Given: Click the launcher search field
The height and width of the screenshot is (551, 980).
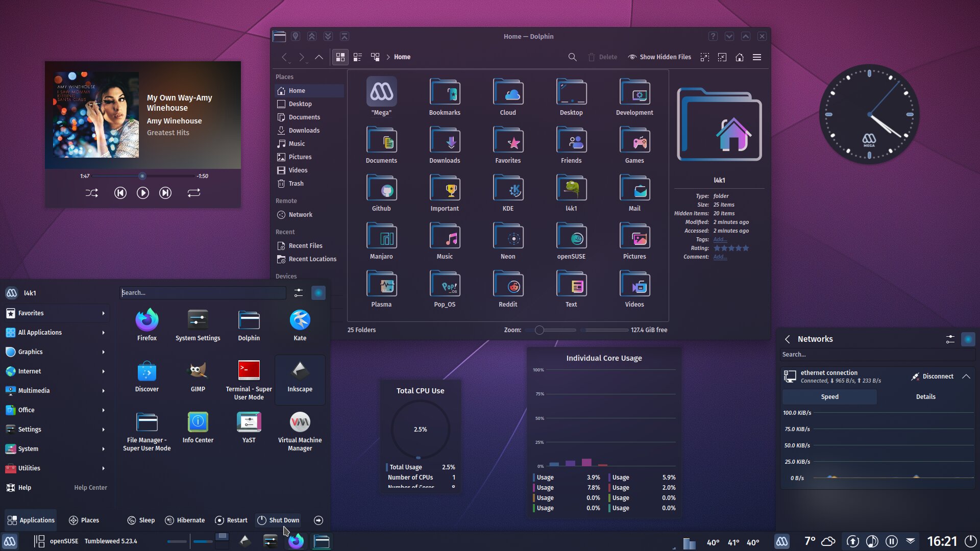Looking at the screenshot, I should click(203, 292).
